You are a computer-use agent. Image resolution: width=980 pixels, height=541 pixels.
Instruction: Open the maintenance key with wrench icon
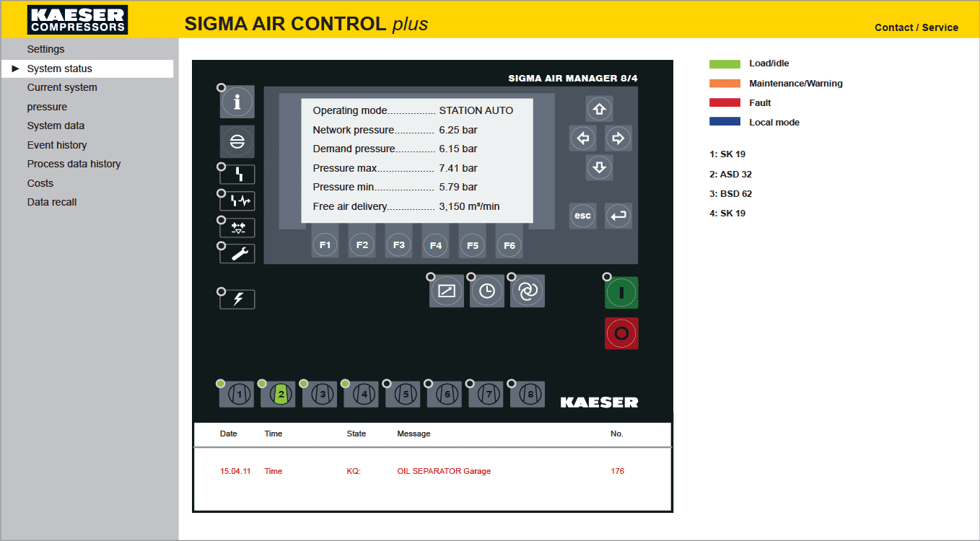tap(237, 253)
